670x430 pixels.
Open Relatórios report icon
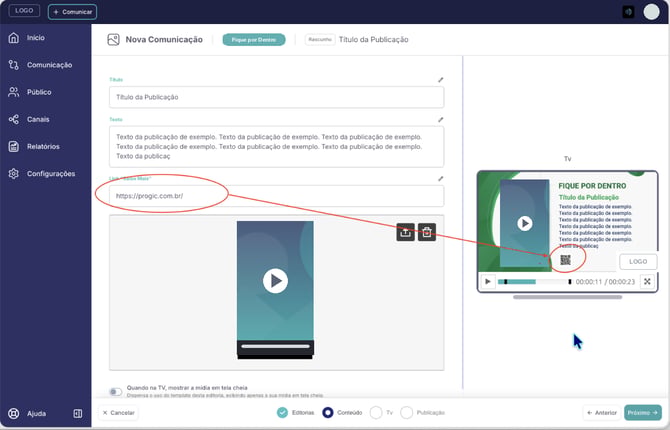tap(14, 147)
